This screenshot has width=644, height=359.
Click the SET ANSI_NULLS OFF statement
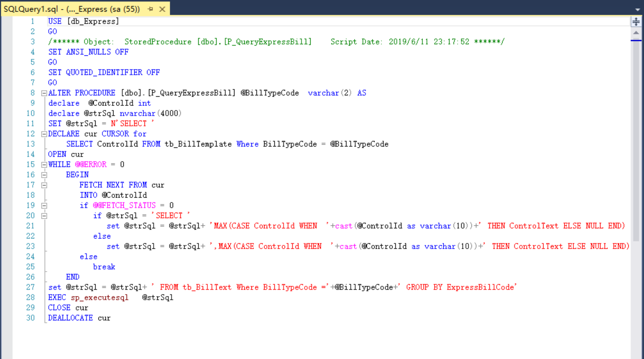pos(89,52)
